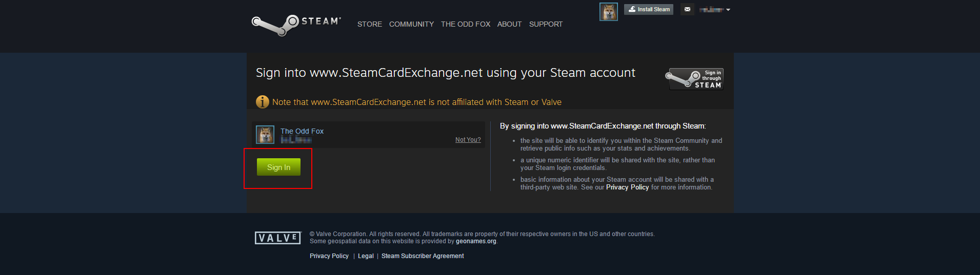Open Privacy Policy in the footer
This screenshot has height=275, width=980.
(329, 256)
